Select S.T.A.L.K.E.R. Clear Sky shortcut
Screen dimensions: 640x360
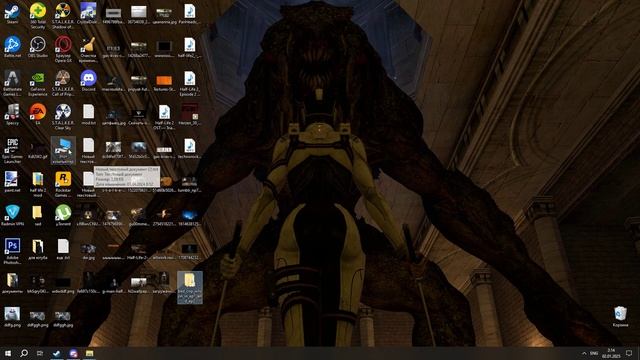point(63,116)
